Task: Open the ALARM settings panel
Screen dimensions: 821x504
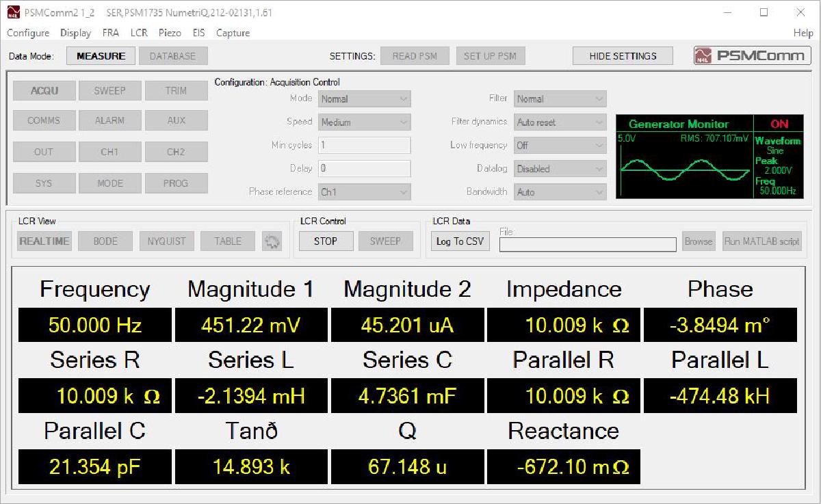Action: [109, 120]
